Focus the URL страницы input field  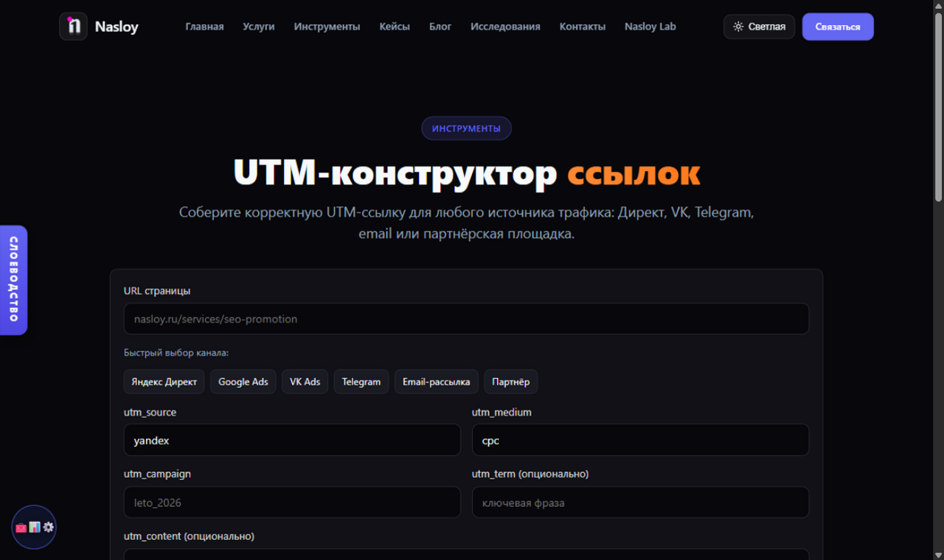466,319
